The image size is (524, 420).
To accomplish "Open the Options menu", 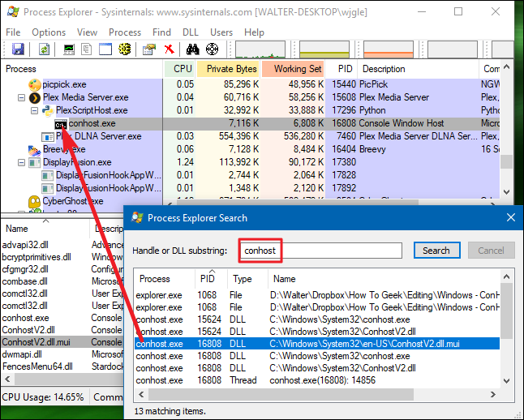I will click(x=49, y=32).
